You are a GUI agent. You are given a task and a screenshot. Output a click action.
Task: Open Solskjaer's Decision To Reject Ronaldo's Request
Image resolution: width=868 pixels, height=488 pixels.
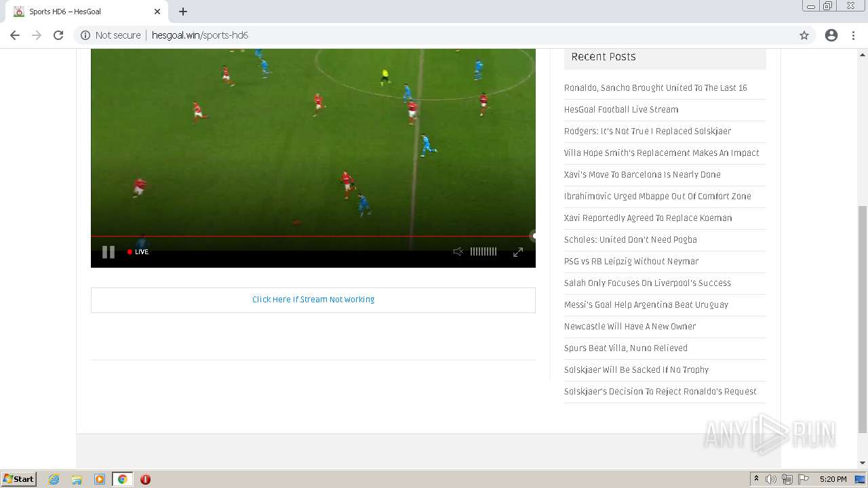[660, 392]
